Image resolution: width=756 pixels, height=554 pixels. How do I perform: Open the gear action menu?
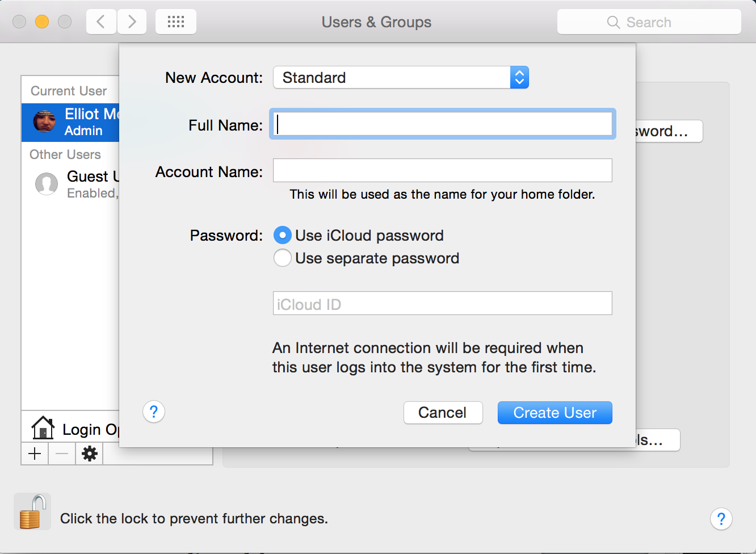tap(90, 454)
